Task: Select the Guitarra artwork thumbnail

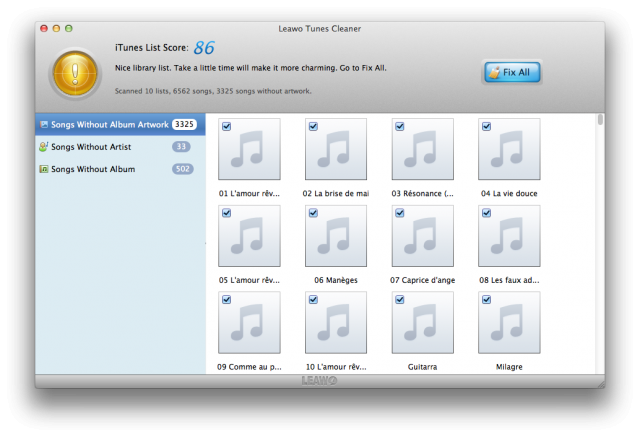Action: [422, 322]
